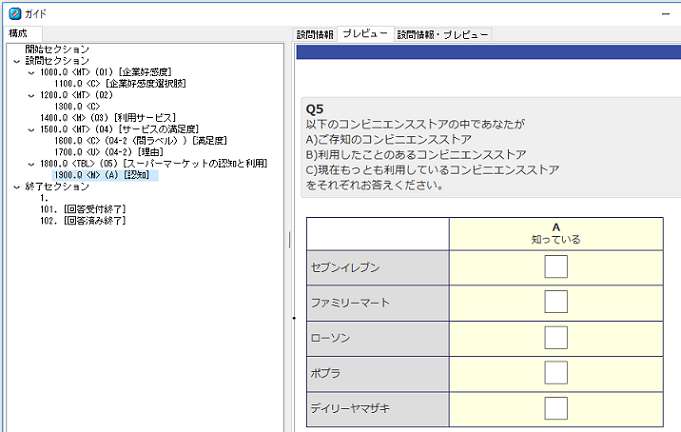Check the セブンイレブン checkbox
681x432 pixels.
(556, 266)
